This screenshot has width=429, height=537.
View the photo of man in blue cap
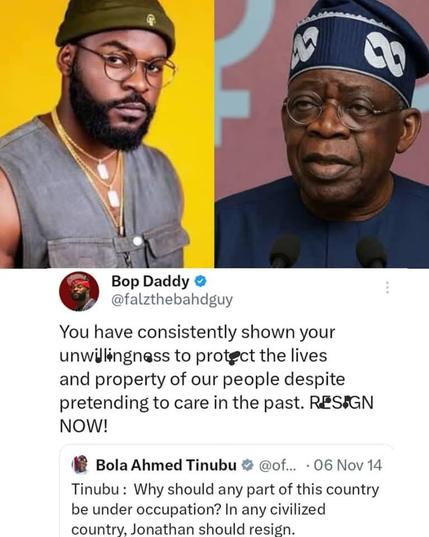322,134
